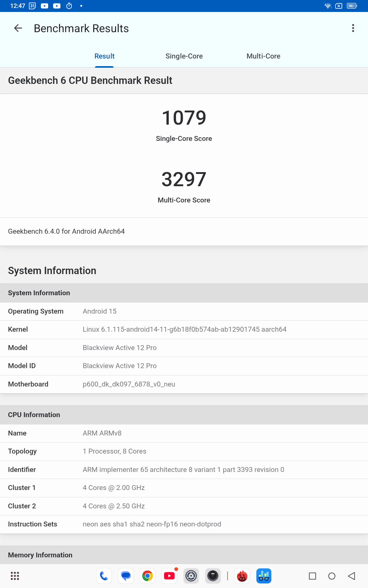Image resolution: width=368 pixels, height=588 pixels.
Task: Tap the 12:47 clock in status bar
Action: [x=17, y=6]
